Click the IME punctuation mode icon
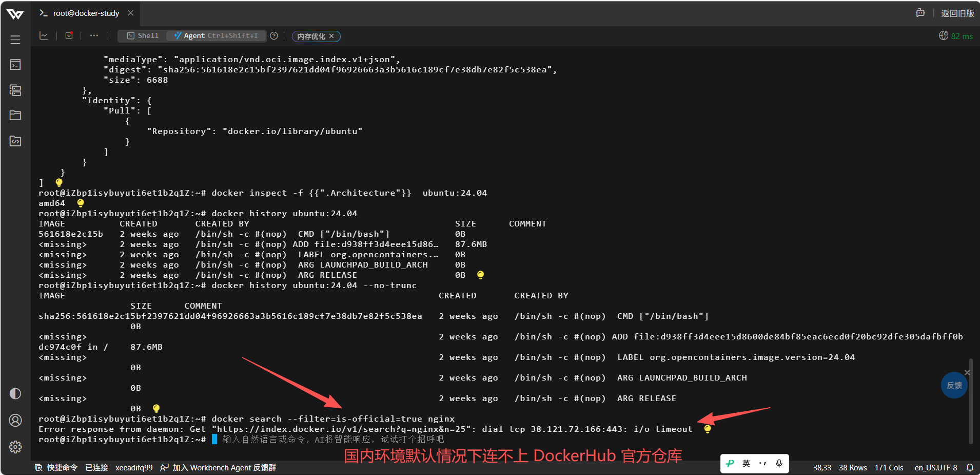This screenshot has width=980, height=475. coord(762,463)
